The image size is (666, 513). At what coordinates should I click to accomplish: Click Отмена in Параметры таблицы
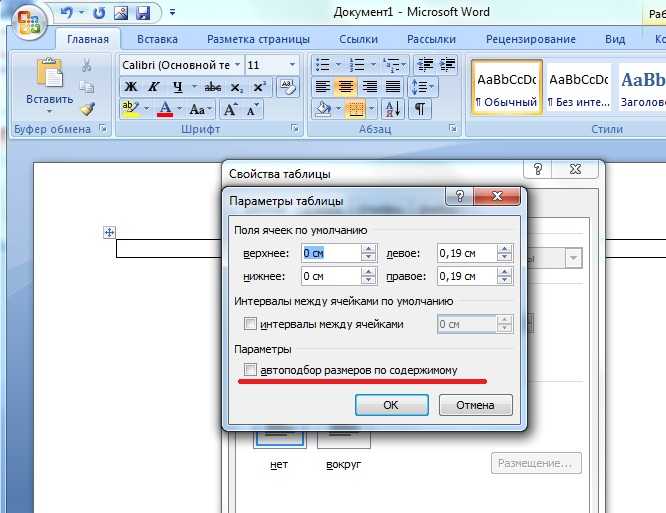tap(475, 405)
